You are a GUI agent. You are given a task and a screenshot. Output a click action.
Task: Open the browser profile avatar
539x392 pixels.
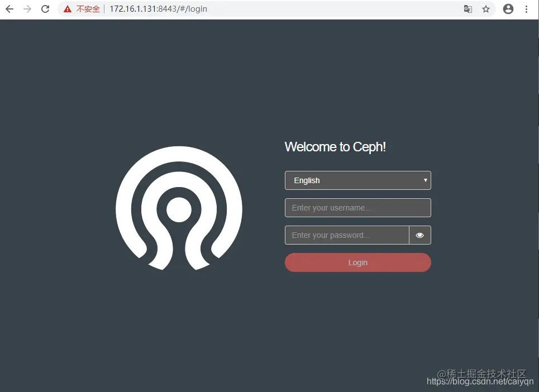click(508, 9)
